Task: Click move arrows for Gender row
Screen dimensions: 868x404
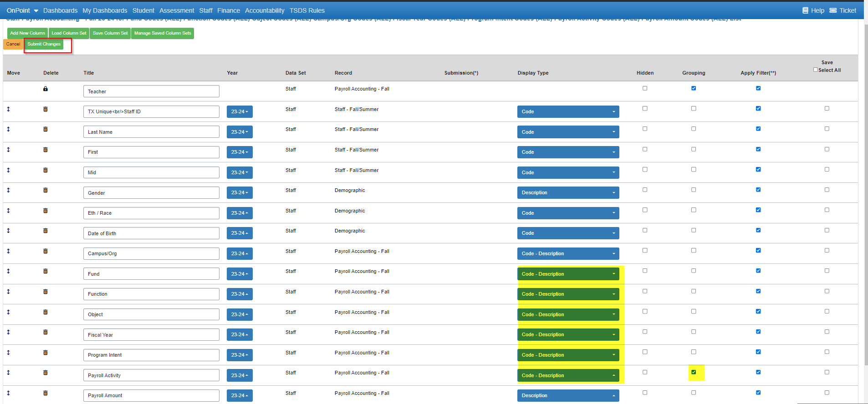Action: pyautogui.click(x=8, y=190)
